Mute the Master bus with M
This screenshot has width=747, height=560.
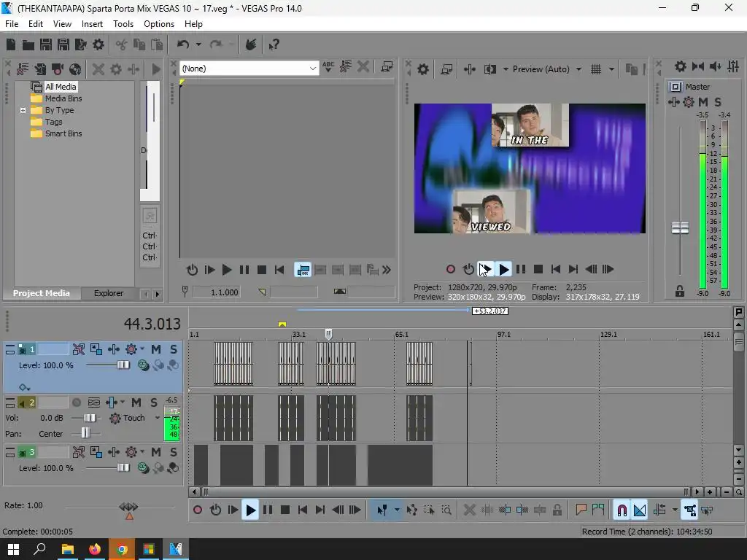703,102
